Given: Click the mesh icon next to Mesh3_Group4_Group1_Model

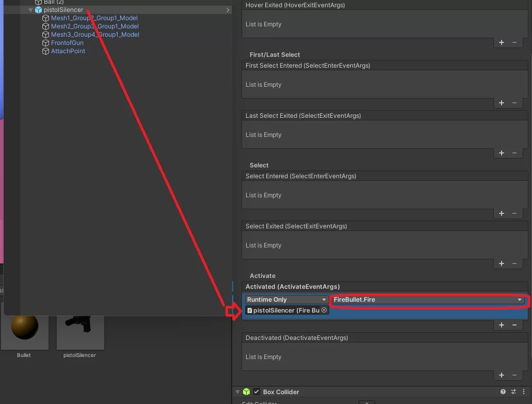Looking at the screenshot, I should 45,35.
